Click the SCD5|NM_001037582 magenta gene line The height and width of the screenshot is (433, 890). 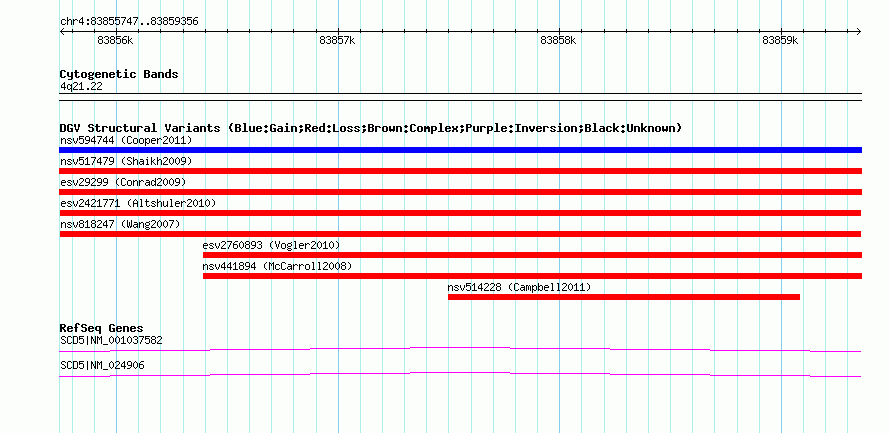coord(460,350)
